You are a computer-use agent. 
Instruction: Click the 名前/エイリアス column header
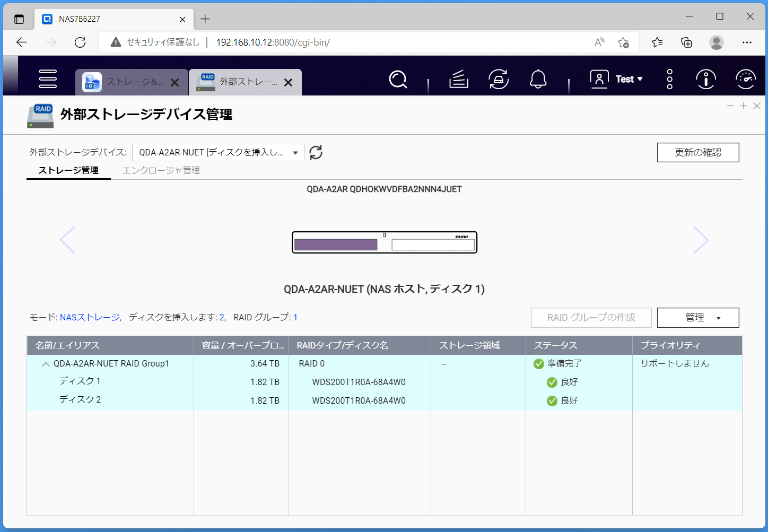pyautogui.click(x=110, y=345)
